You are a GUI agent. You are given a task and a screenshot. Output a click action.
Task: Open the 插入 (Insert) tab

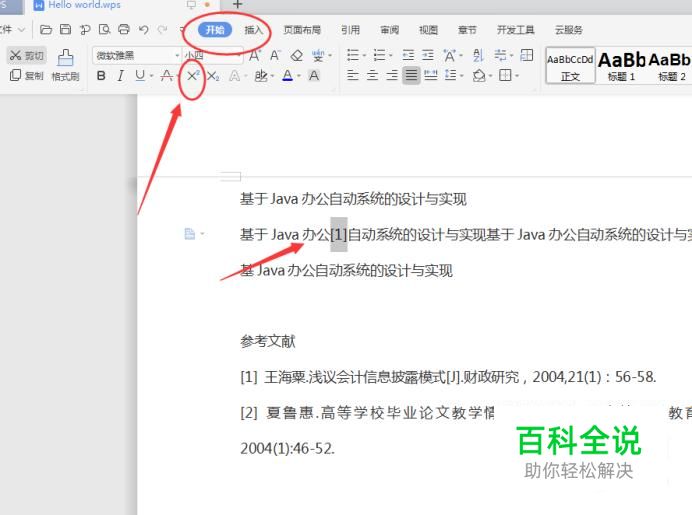253,30
